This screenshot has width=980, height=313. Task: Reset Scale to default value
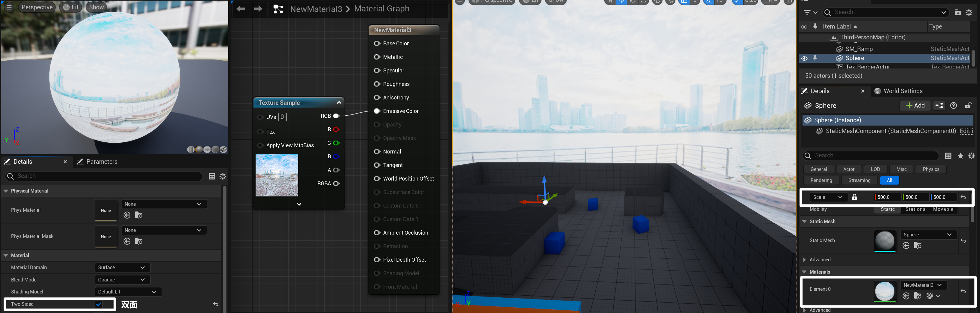(963, 197)
